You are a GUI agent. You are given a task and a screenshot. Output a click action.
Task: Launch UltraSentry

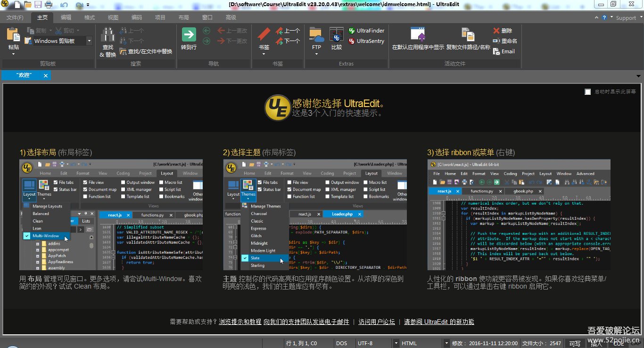(x=367, y=41)
